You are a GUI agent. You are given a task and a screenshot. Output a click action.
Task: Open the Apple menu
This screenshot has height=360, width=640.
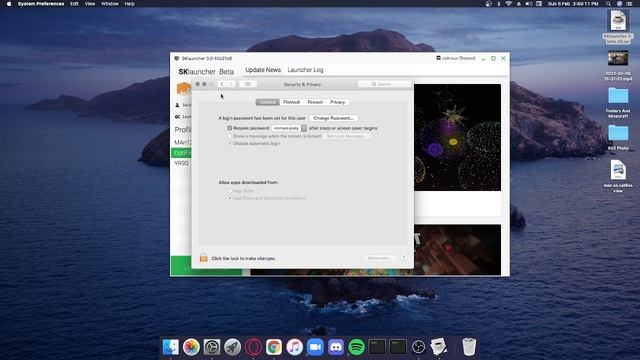9,4
